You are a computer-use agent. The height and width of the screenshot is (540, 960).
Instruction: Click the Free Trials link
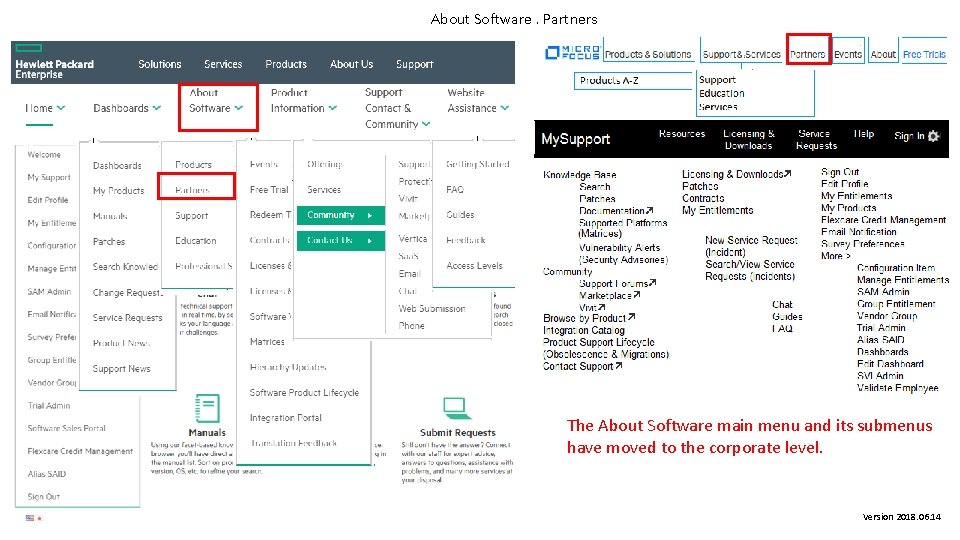pos(924,54)
